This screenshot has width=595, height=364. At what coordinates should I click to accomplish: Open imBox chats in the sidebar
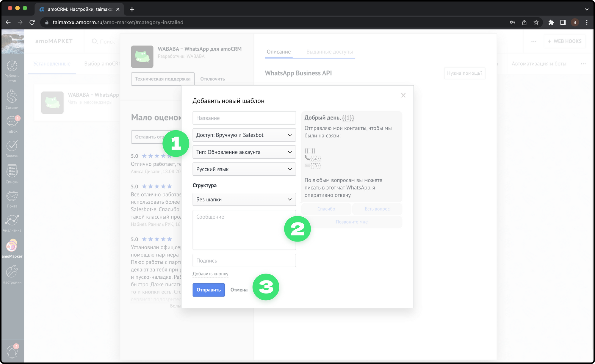pyautogui.click(x=12, y=124)
